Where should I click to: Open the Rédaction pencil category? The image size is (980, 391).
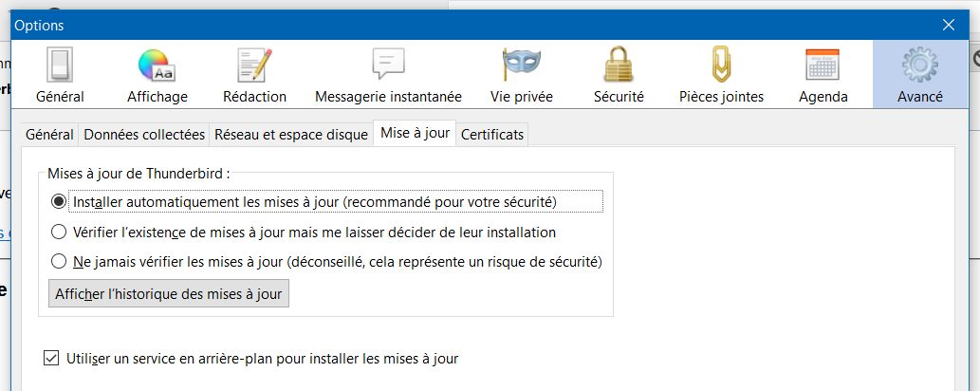(254, 75)
